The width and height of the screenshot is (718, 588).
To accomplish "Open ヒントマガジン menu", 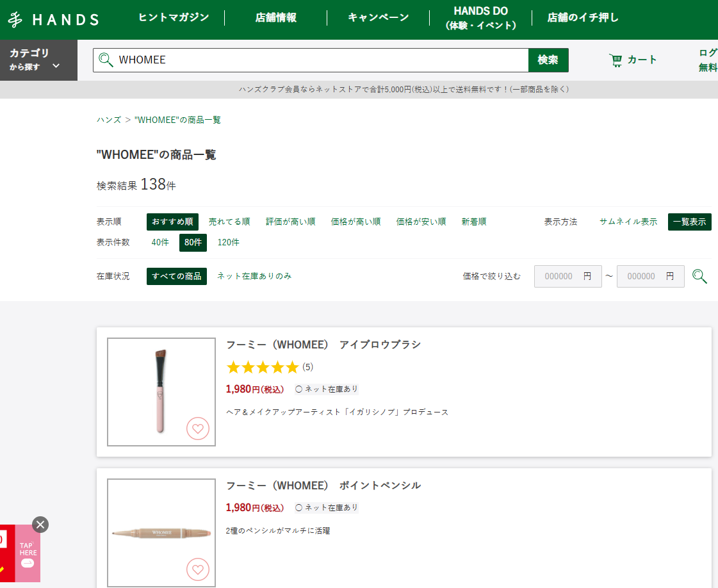I will pos(174,17).
